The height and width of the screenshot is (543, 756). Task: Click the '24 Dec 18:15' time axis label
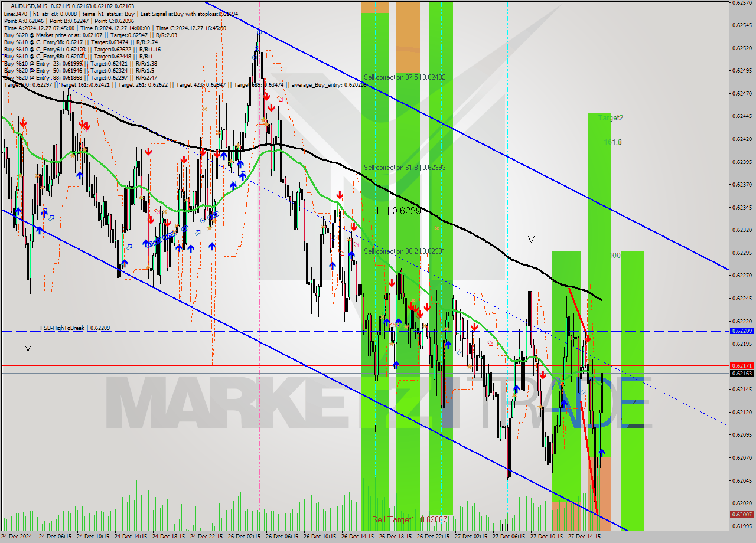(168, 537)
